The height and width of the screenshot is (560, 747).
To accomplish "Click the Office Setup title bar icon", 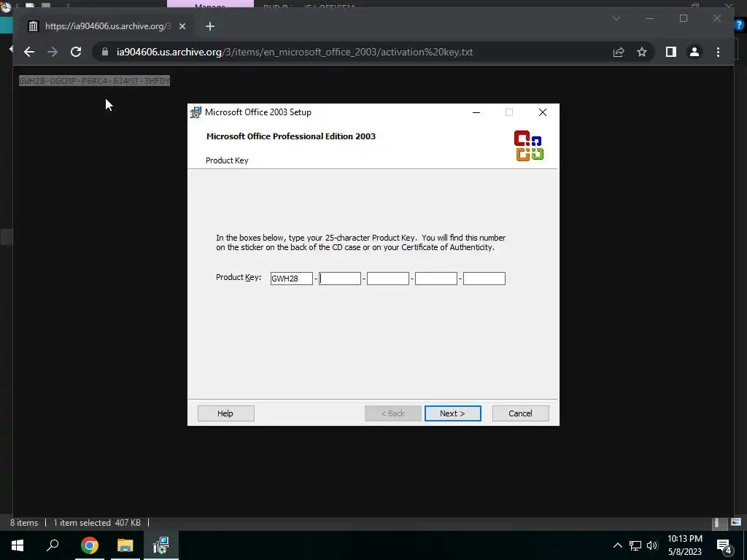I will [x=196, y=112].
